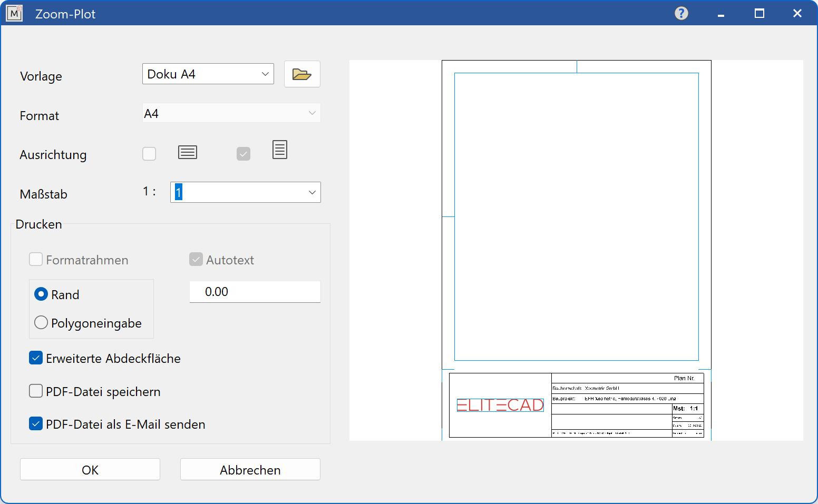Click the ELITECAD logo in preview

500,405
